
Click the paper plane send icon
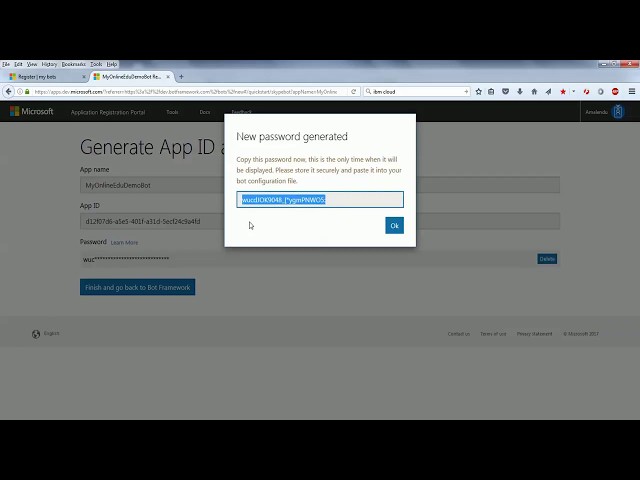click(x=548, y=91)
